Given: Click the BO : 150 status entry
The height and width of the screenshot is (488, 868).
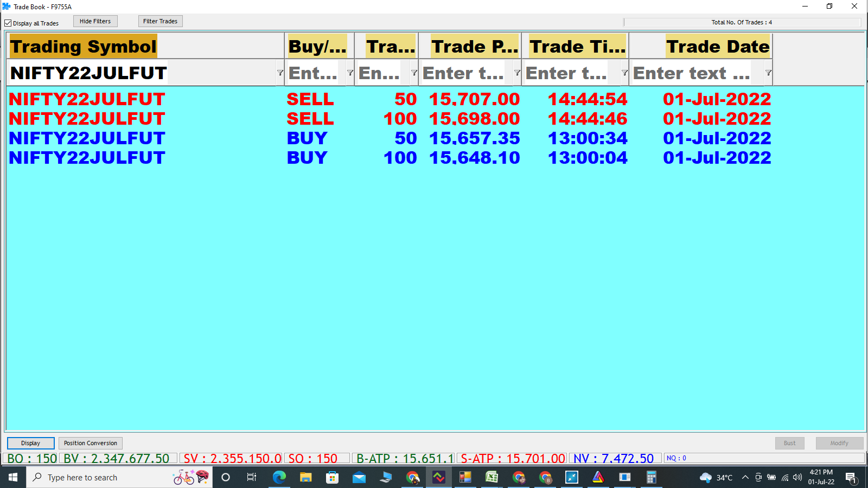Looking at the screenshot, I should coord(31,459).
